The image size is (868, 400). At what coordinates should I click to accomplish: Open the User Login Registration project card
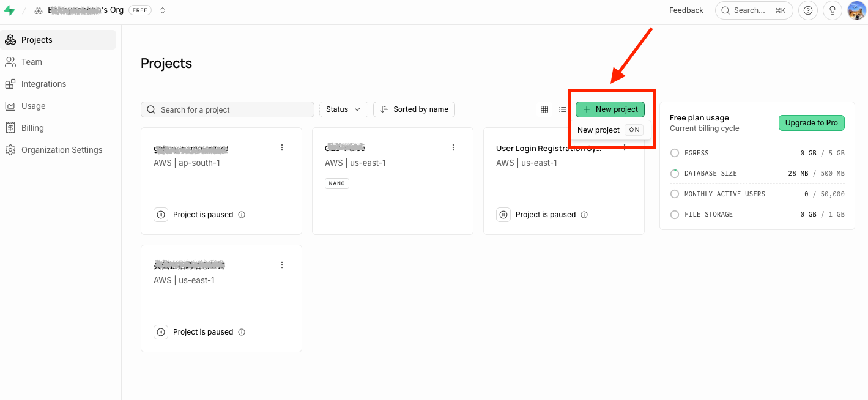563,181
